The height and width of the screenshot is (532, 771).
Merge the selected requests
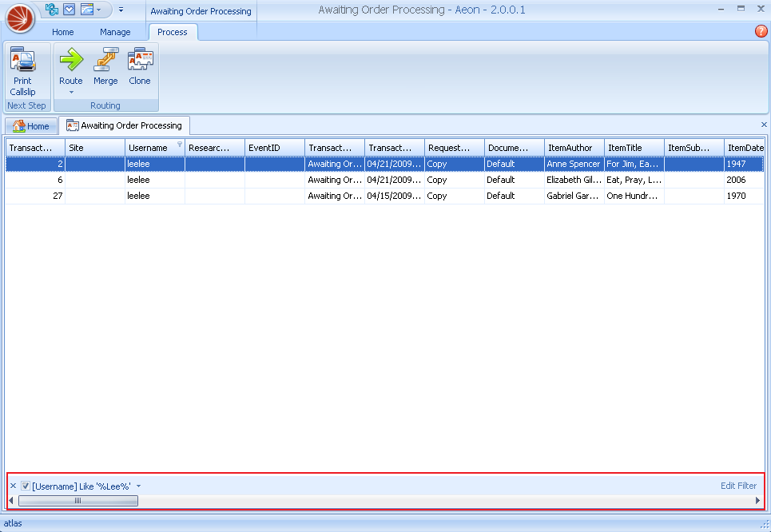pos(105,67)
